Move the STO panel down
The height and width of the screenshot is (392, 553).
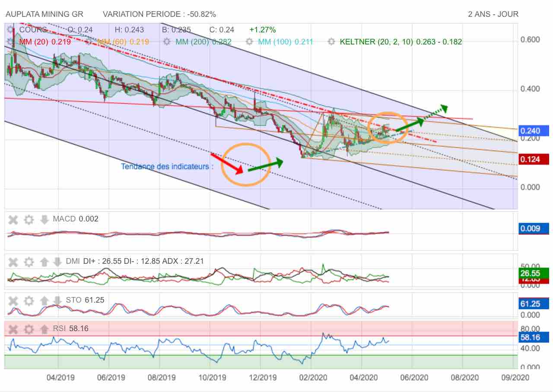(x=57, y=300)
